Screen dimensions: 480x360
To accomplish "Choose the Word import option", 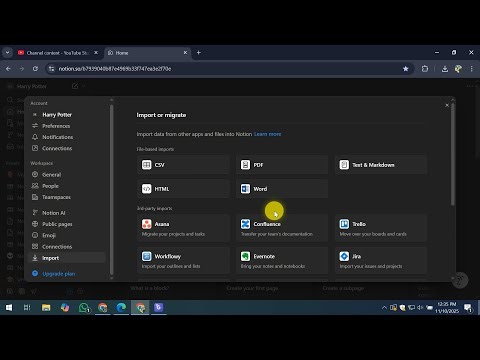I will (282, 189).
